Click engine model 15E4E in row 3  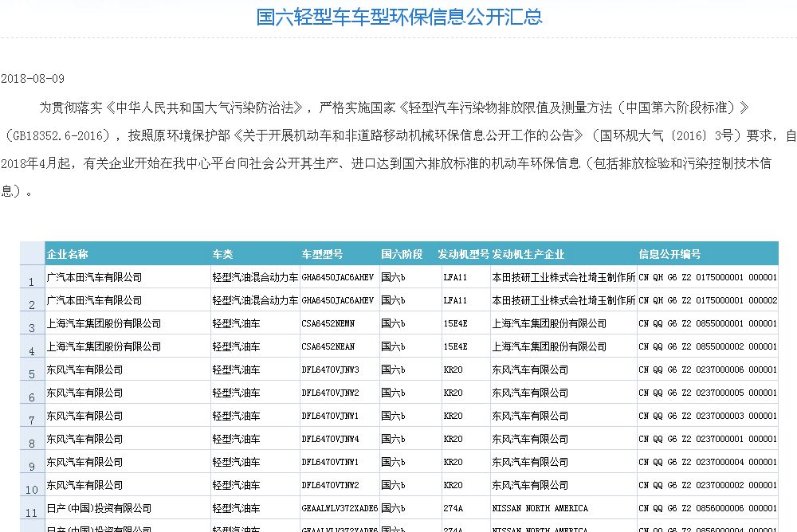[455, 323]
